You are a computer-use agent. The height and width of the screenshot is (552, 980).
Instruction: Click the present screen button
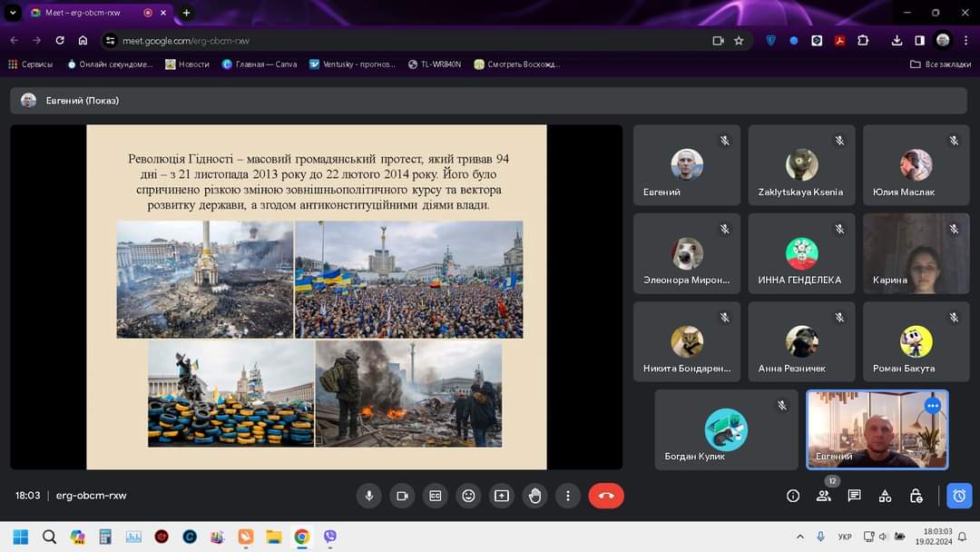[502, 496]
